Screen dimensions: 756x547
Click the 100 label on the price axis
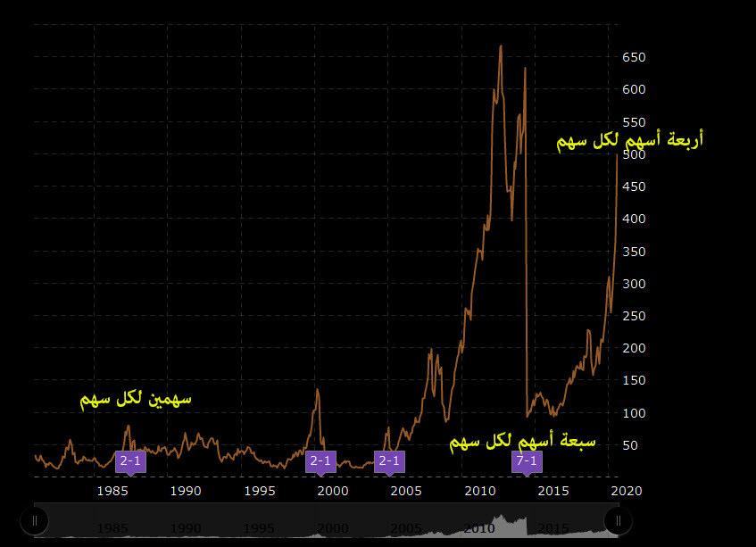[635, 413]
